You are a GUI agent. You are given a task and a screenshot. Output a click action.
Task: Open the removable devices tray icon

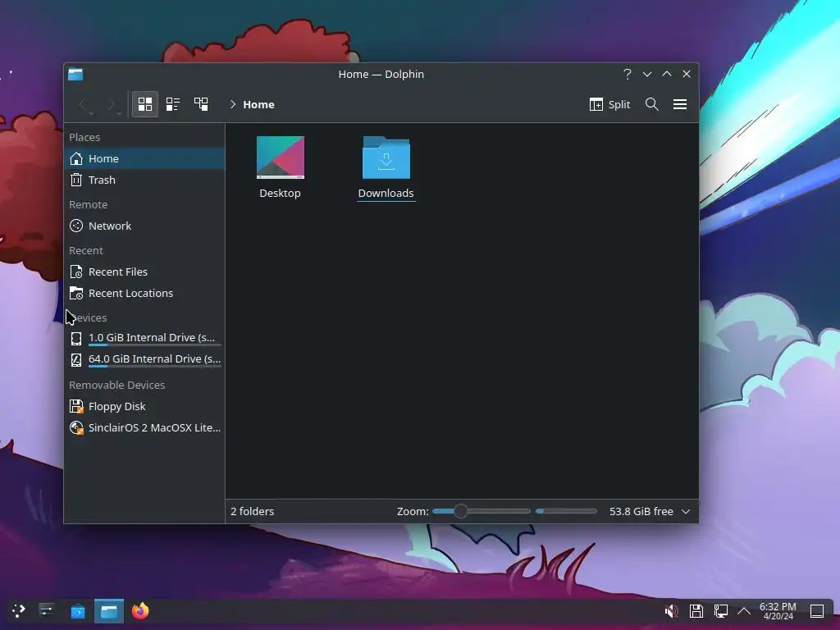point(696,611)
